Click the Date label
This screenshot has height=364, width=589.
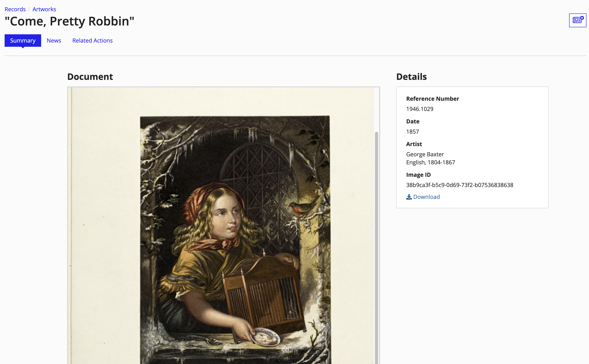(413, 121)
